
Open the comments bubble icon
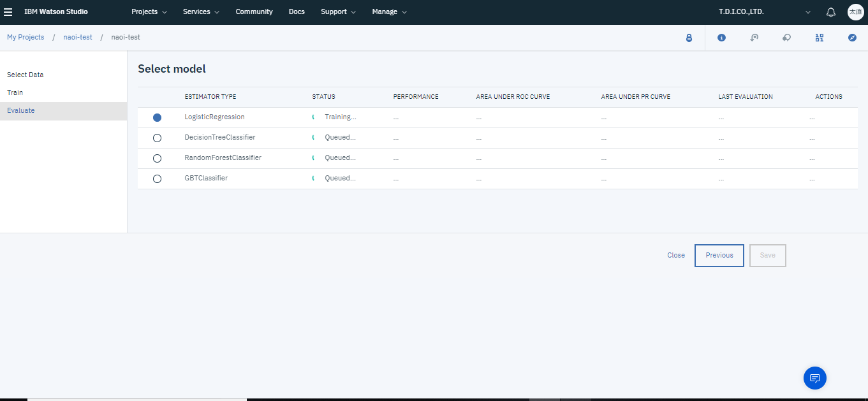(x=786, y=38)
